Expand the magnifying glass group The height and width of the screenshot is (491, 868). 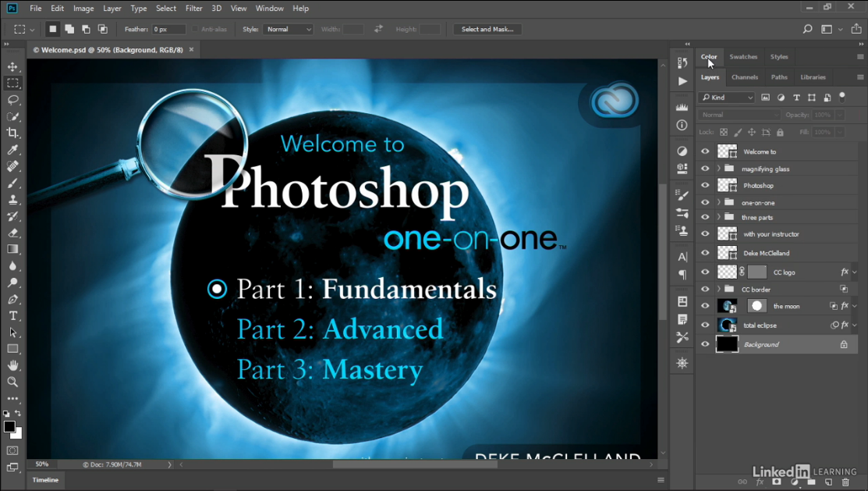pyautogui.click(x=718, y=169)
